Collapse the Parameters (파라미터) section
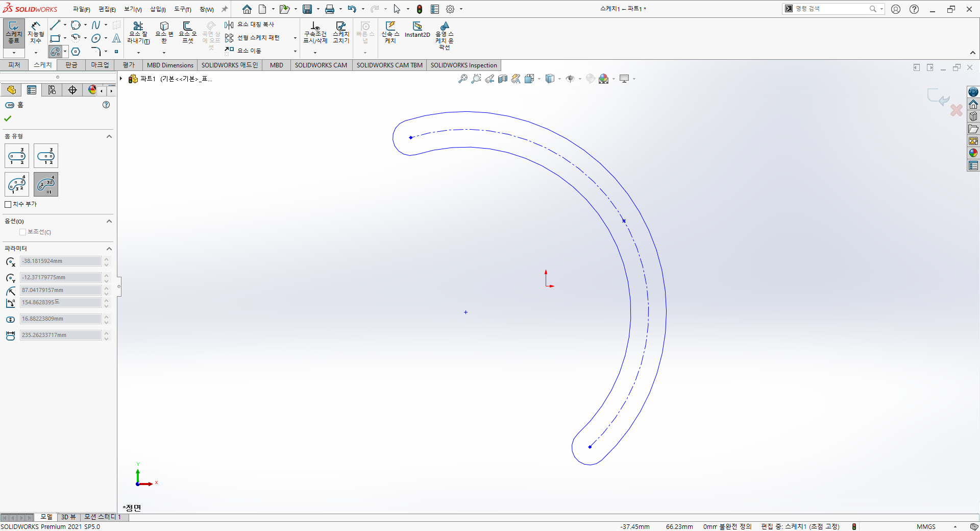Screen dimensions: 980x531 pos(109,249)
